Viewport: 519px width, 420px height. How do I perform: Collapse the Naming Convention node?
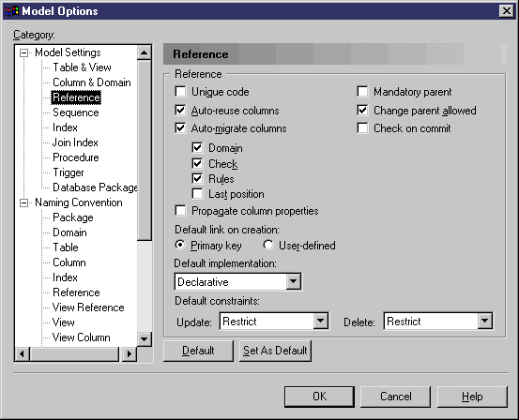pyautogui.click(x=23, y=202)
